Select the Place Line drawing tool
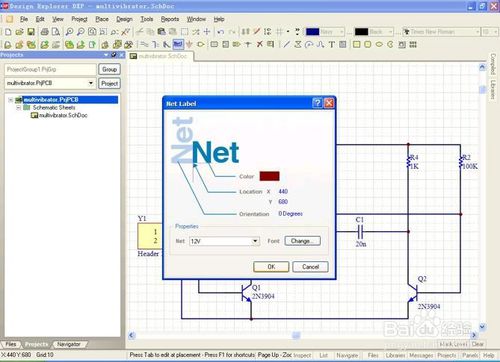 286,44
